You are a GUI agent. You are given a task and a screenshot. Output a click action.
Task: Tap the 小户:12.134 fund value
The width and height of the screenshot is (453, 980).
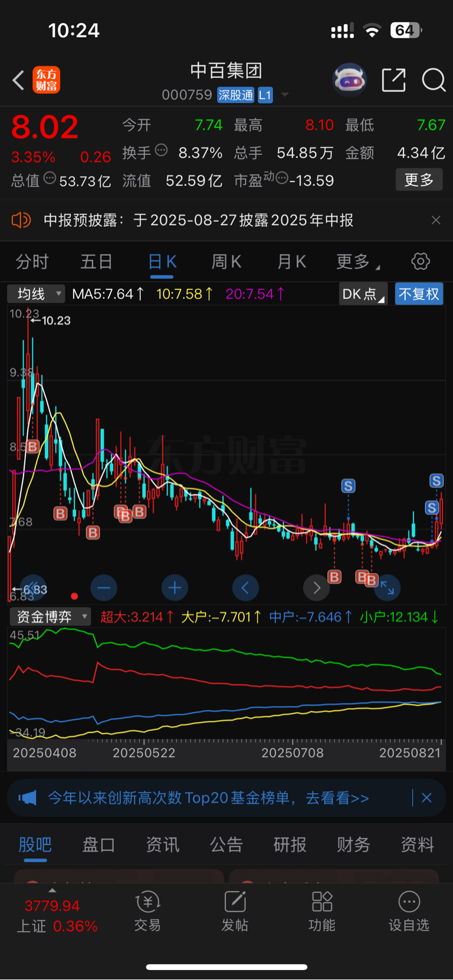pyautogui.click(x=399, y=617)
